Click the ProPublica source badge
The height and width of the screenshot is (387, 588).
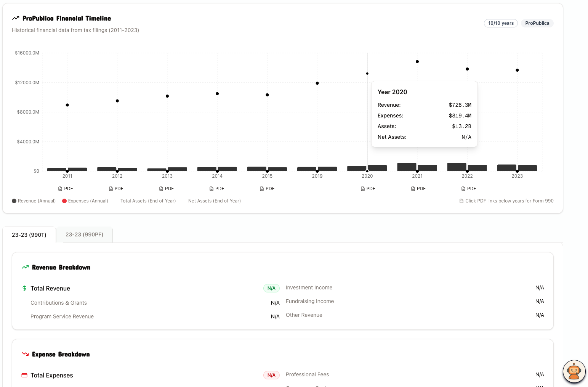coord(537,23)
